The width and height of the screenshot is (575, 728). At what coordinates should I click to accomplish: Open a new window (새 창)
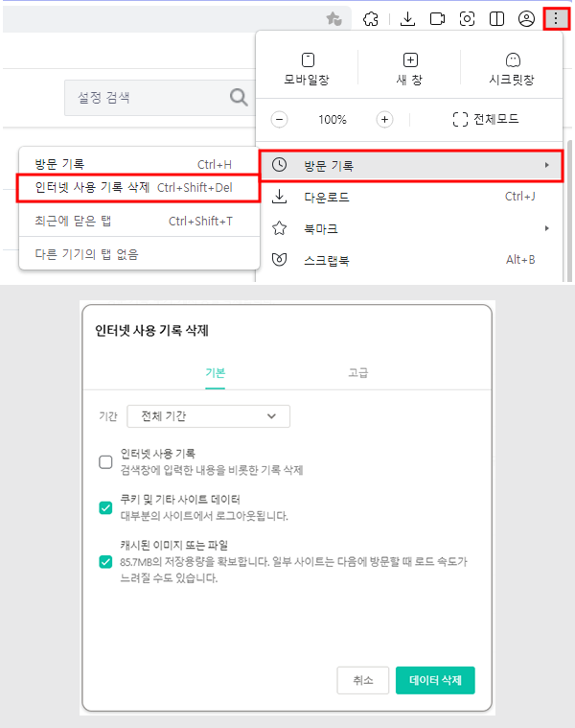[x=410, y=69]
